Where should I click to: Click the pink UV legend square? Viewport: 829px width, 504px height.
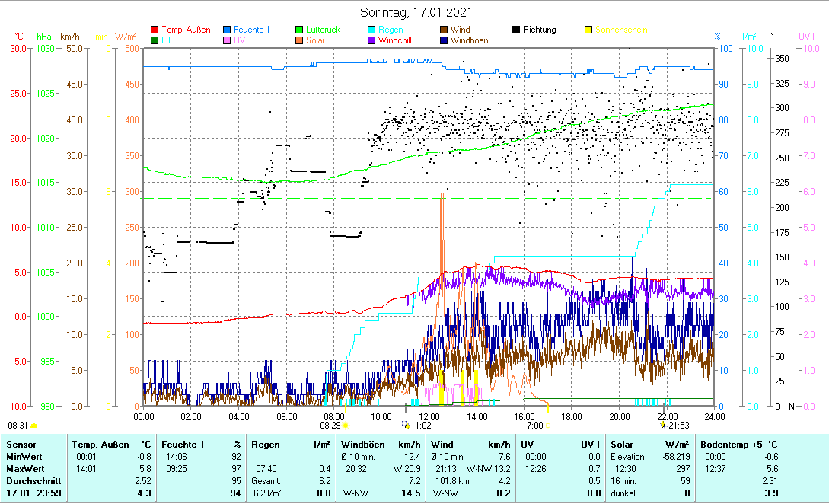228,40
